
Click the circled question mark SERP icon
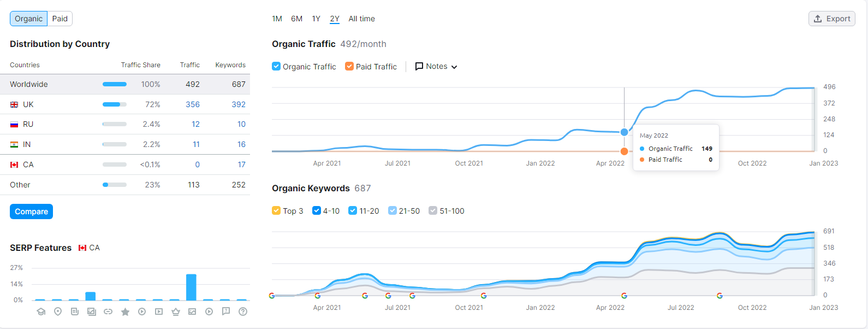pyautogui.click(x=243, y=312)
